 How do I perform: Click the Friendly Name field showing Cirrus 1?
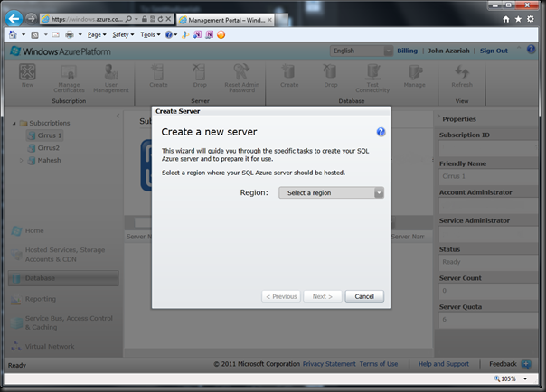click(x=488, y=176)
